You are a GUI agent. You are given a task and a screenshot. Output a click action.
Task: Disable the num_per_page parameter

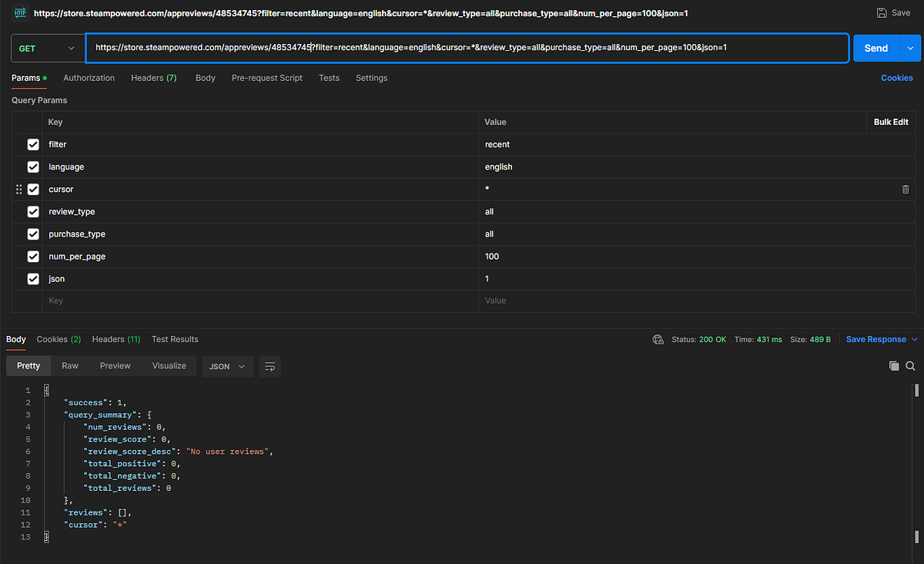coord(33,256)
